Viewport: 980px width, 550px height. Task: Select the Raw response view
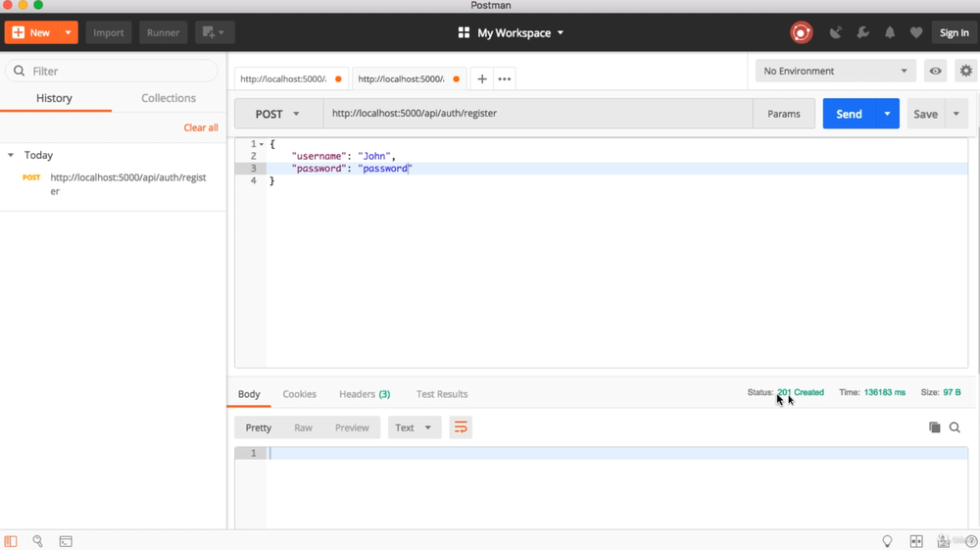(303, 427)
